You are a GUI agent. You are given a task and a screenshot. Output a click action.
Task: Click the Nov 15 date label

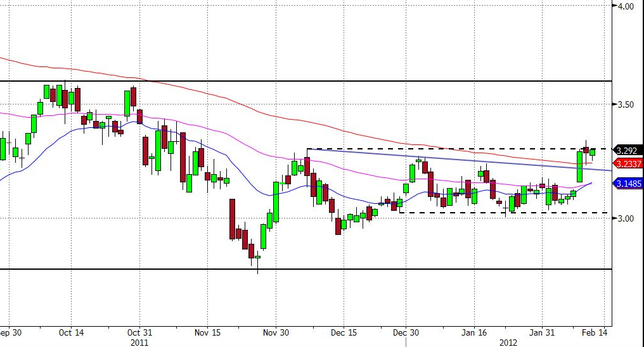(207, 332)
